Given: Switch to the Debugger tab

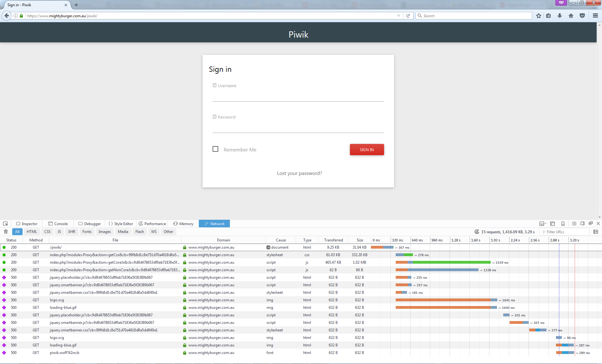Looking at the screenshot, I should pos(90,224).
